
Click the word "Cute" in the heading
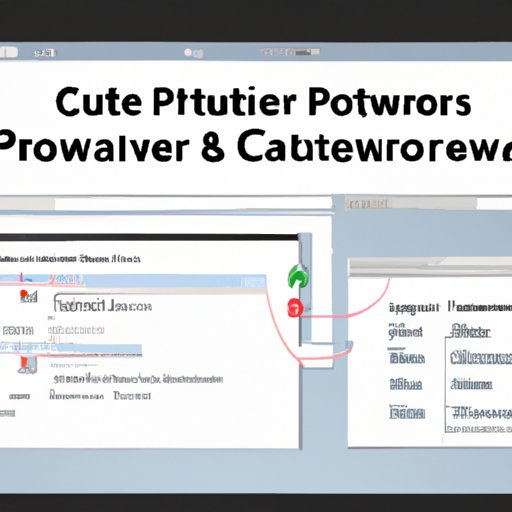click(98, 102)
